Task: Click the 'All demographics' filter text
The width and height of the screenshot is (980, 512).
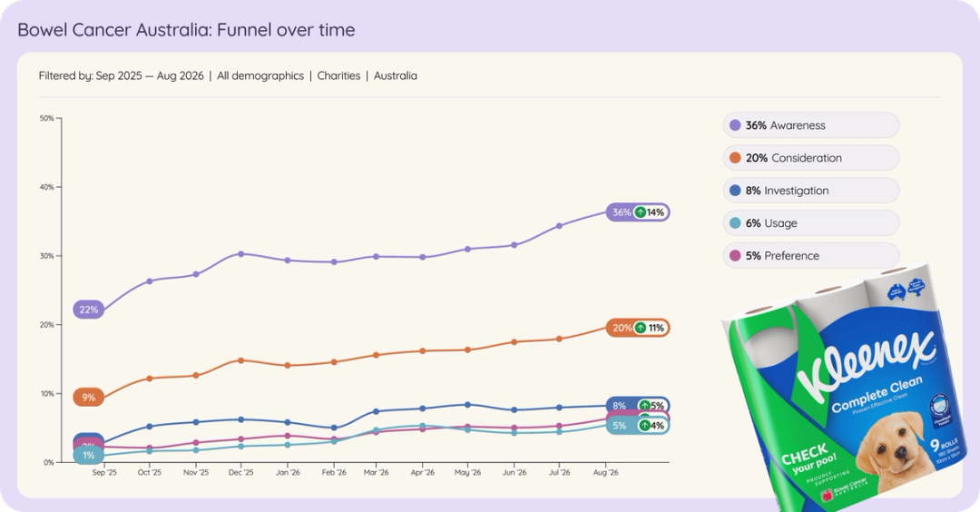Action: 260,75
